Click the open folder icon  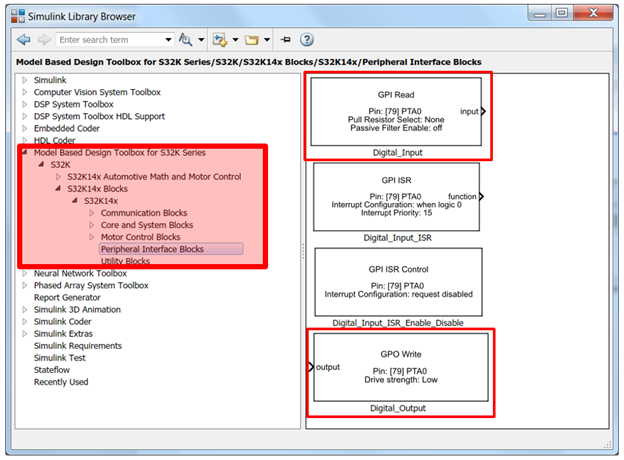click(x=252, y=40)
